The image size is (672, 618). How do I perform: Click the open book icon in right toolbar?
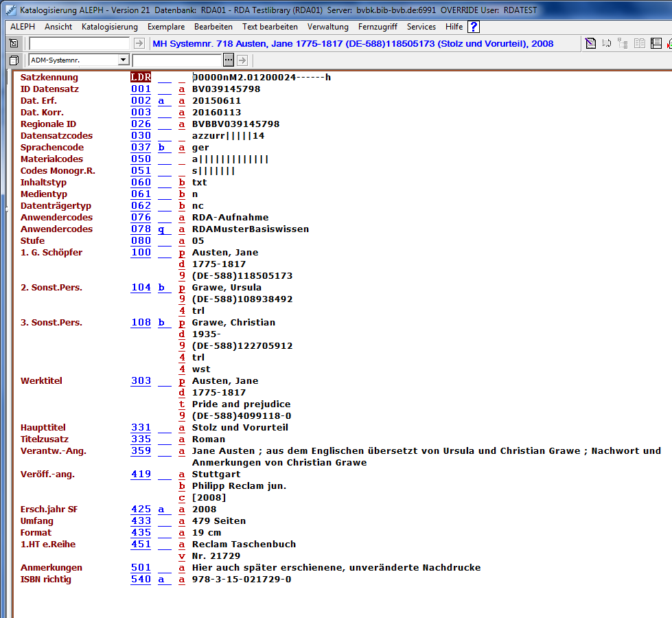tap(640, 43)
